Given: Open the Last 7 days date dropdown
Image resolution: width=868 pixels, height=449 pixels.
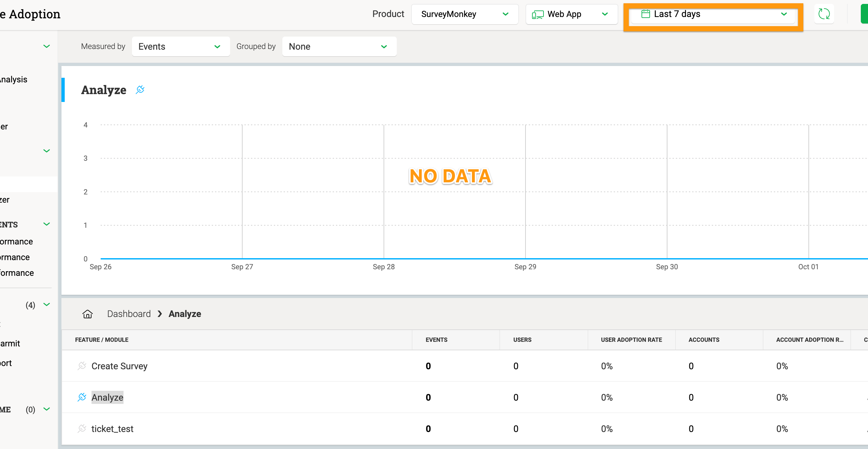Looking at the screenshot, I should (x=713, y=14).
